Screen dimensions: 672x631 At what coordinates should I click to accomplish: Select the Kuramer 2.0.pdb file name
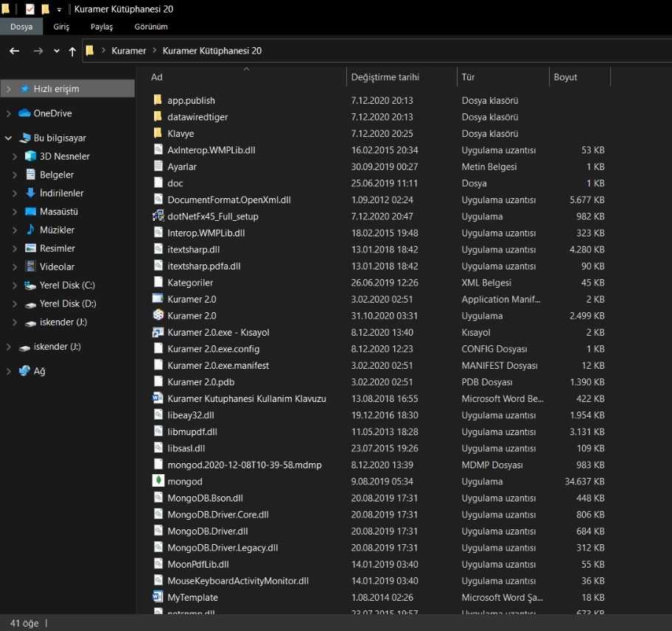(x=200, y=382)
